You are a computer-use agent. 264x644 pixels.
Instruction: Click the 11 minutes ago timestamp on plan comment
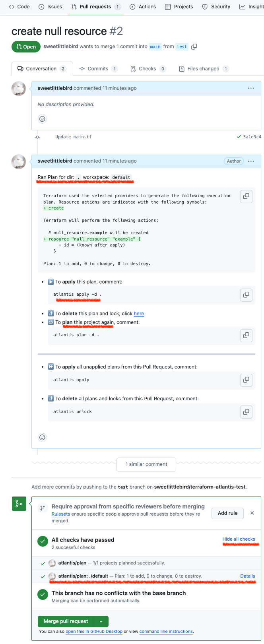[120, 161]
